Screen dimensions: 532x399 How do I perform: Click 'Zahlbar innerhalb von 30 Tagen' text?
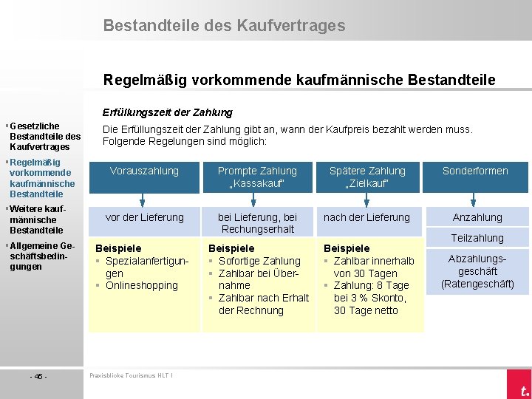[374, 267]
